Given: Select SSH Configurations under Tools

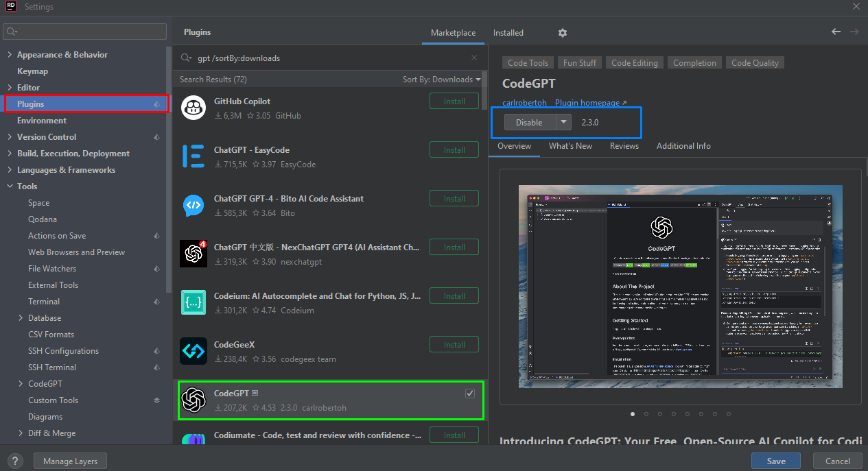Looking at the screenshot, I should [x=63, y=351].
